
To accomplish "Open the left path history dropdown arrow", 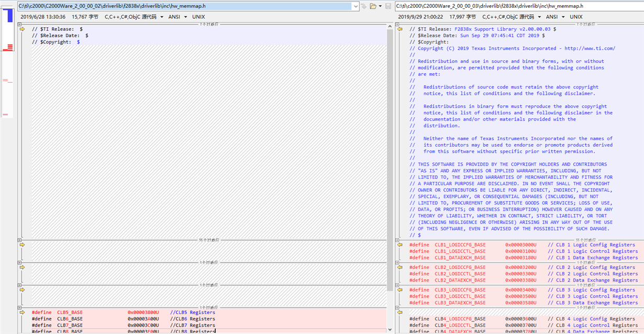I will tap(354, 6).
